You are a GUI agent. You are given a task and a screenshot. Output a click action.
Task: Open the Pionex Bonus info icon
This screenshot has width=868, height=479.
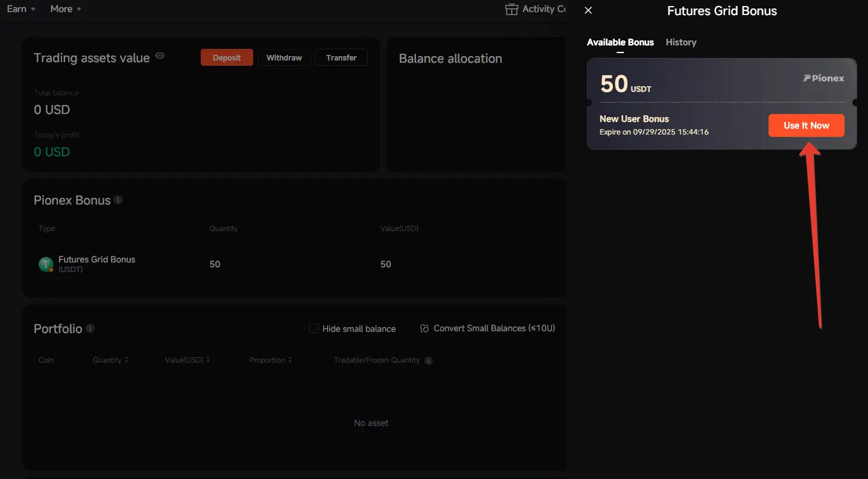(118, 200)
